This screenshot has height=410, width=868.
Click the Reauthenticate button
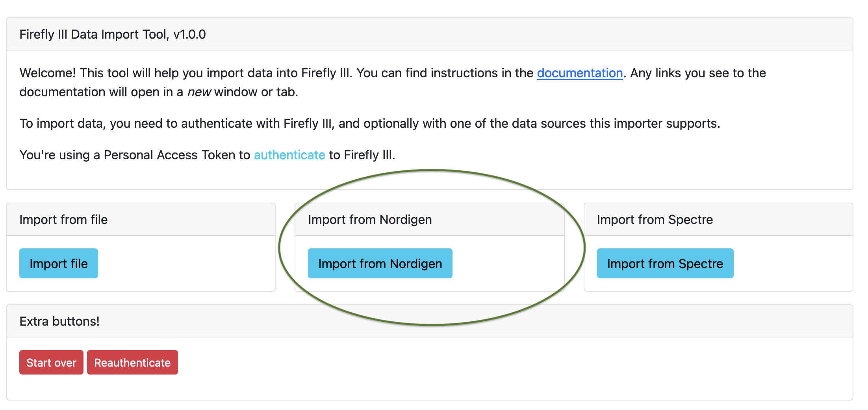point(132,362)
